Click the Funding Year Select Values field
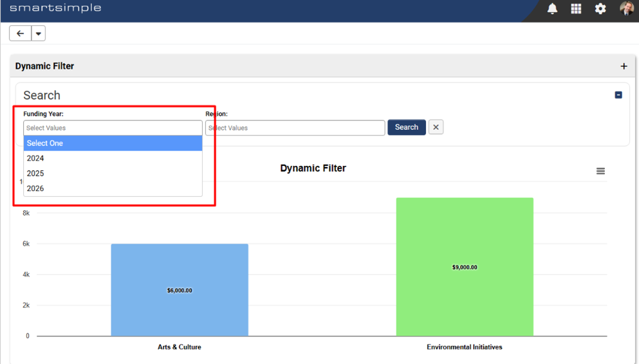639x364 pixels. pyautogui.click(x=113, y=128)
